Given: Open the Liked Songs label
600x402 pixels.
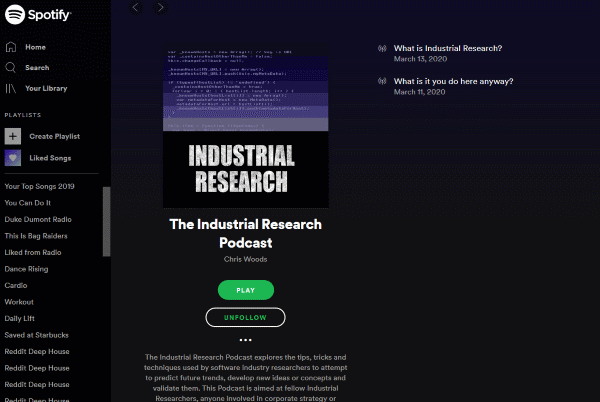Looking at the screenshot, I should tap(50, 158).
